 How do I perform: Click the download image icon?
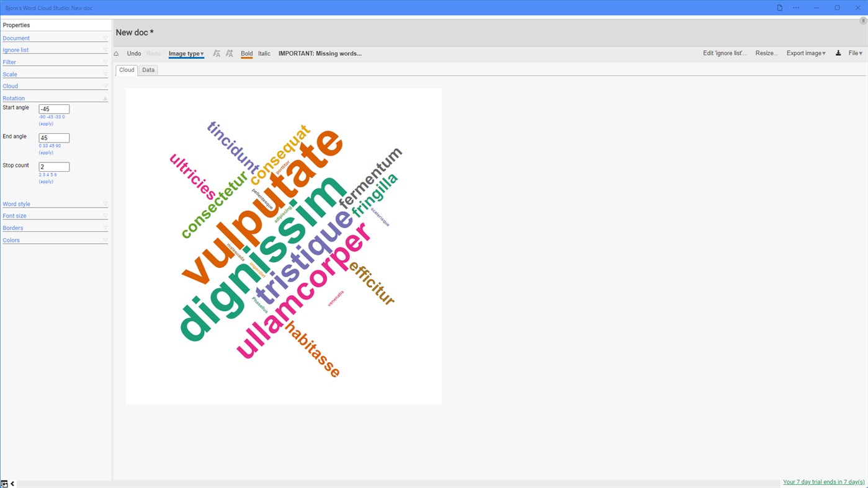(838, 53)
